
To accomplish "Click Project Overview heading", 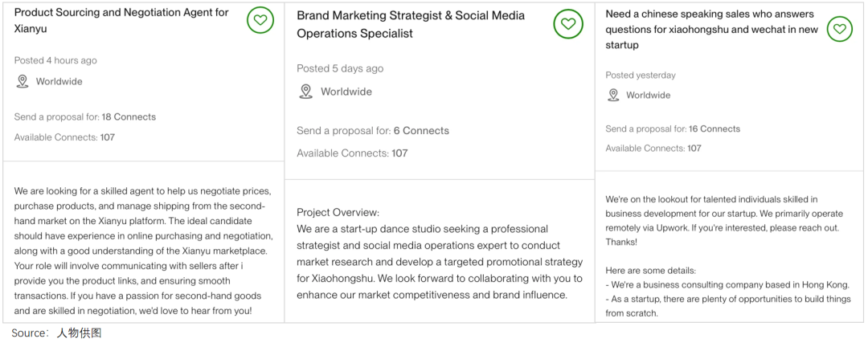I will pyautogui.click(x=338, y=212).
